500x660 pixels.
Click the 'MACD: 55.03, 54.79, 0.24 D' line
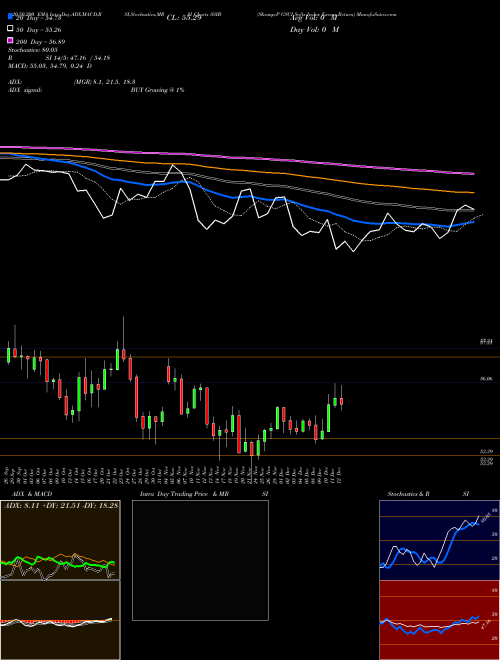tap(50, 66)
